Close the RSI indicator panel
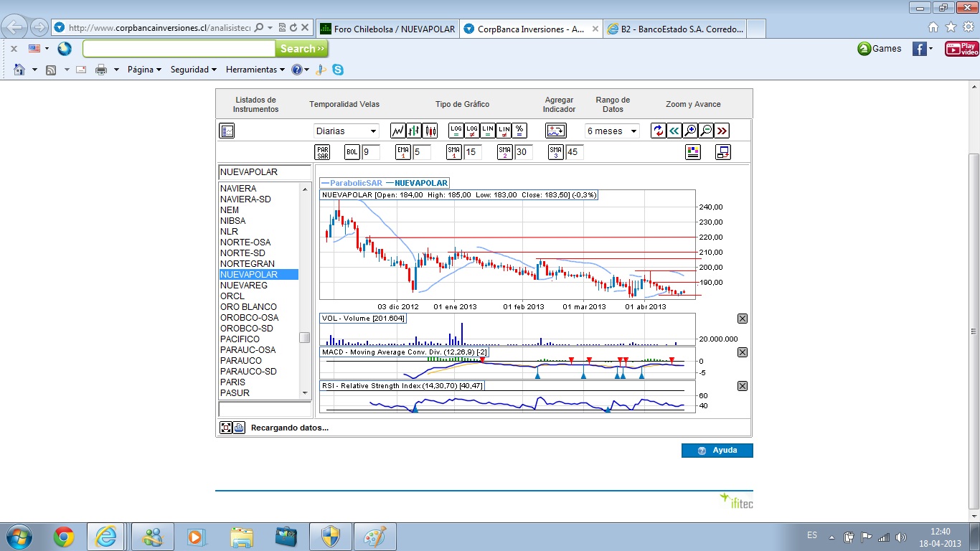The height and width of the screenshot is (551, 980). [743, 386]
